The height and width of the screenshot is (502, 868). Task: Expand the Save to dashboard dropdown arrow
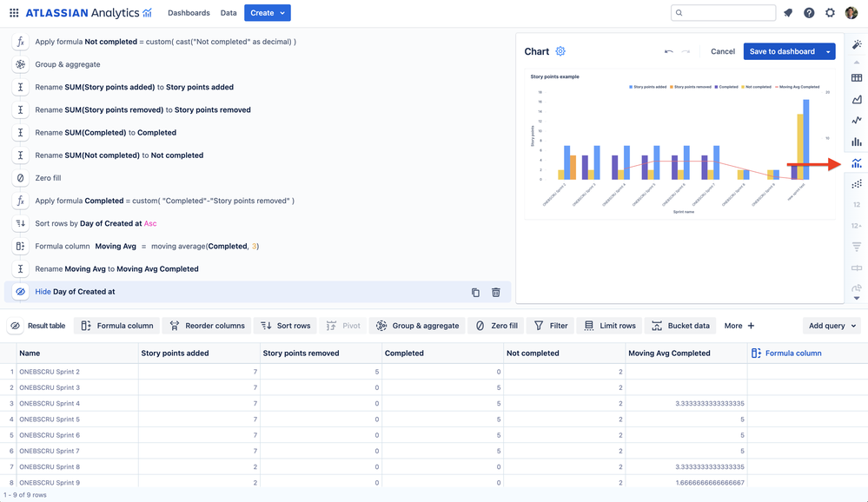point(828,51)
